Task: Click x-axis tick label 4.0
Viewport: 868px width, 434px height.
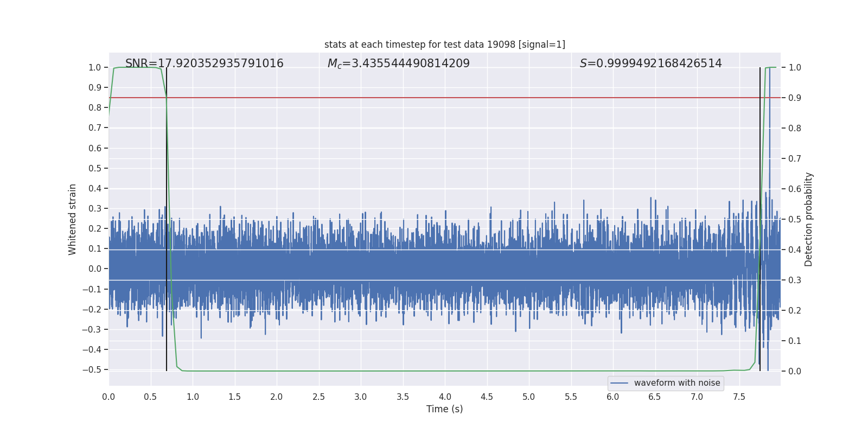Action: pyautogui.click(x=445, y=397)
